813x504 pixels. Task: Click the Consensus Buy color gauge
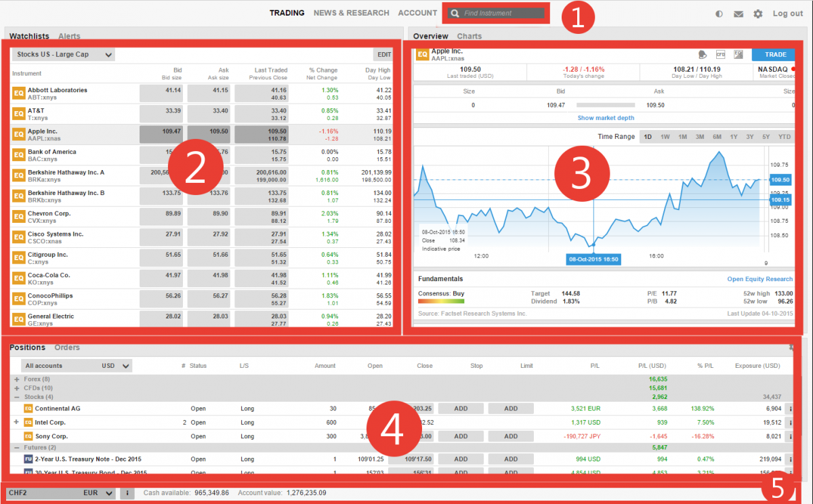point(441,301)
